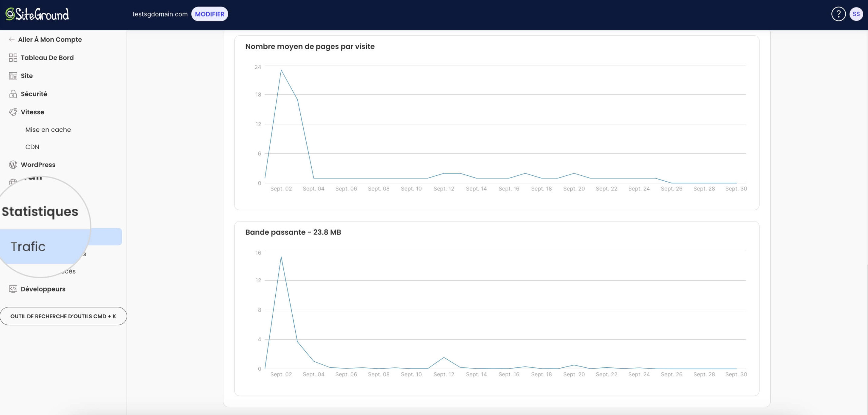Screen dimensions: 868x415
Task: Click the Sept. 02 peak in pages chart
Action: tap(281, 70)
